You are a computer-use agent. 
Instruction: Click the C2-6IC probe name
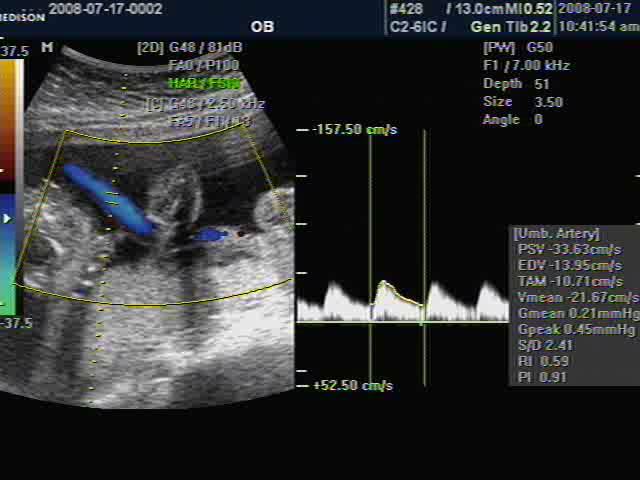[414, 27]
